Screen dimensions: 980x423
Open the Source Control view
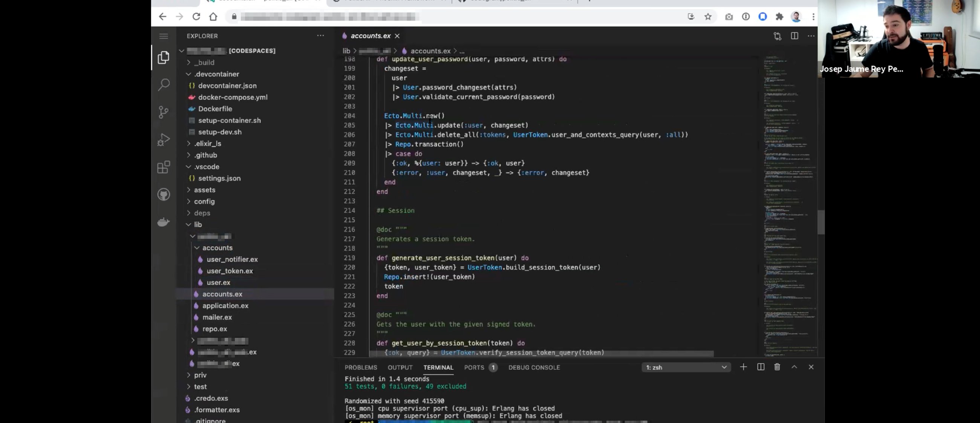point(164,112)
